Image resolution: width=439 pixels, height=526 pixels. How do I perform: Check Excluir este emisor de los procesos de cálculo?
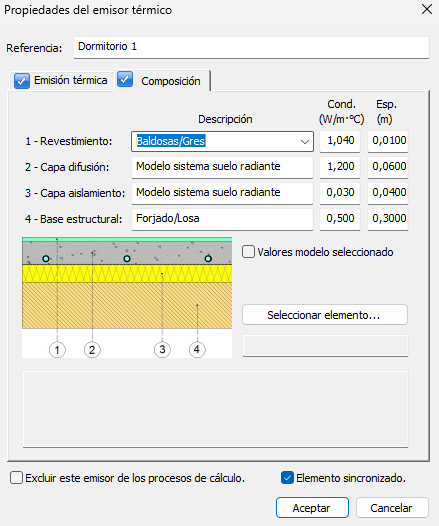click(x=16, y=477)
